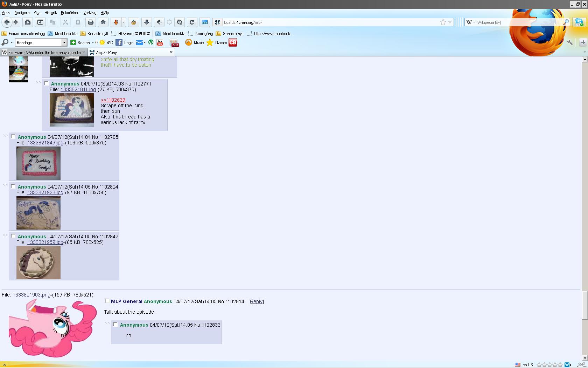The width and height of the screenshot is (588, 368).
Task: Open the radio 501 toolbar icon
Action: (174, 43)
